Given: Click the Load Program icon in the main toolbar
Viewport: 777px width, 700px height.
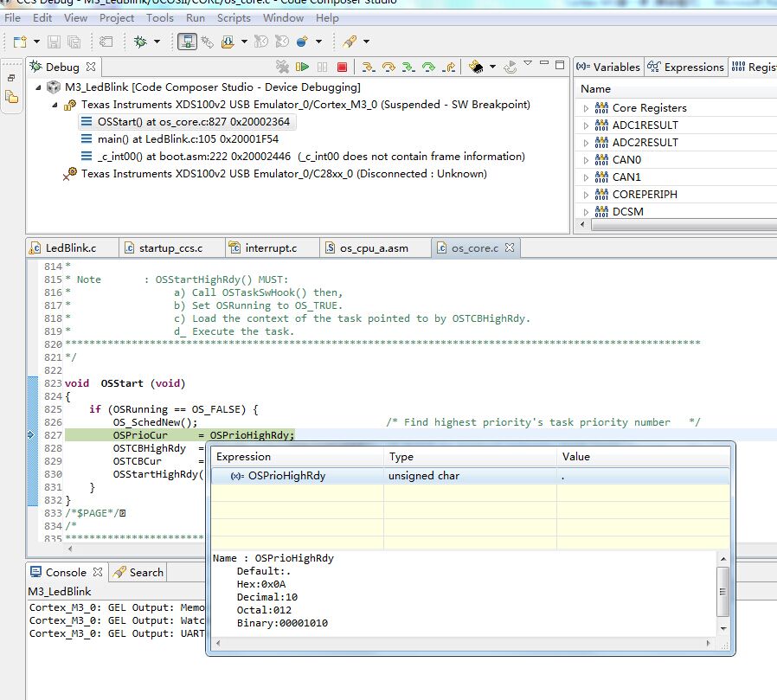Looking at the screenshot, I should pyautogui.click(x=228, y=42).
